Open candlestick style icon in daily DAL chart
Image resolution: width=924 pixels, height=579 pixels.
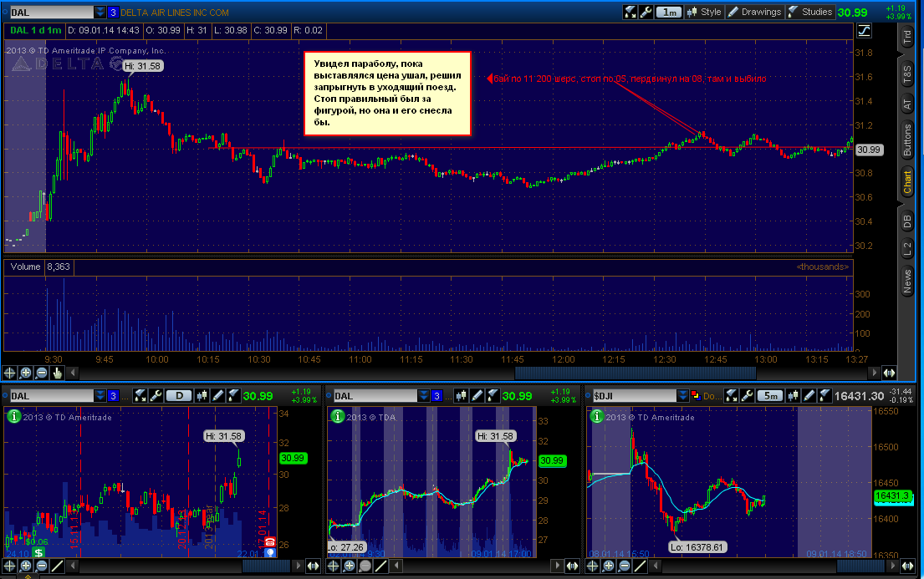coord(202,396)
